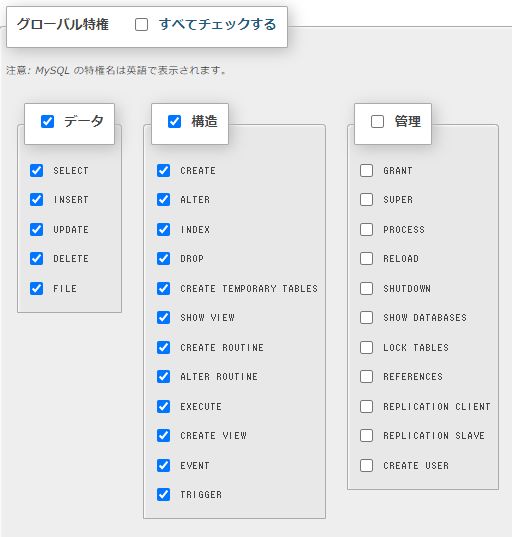Image resolution: width=512 pixels, height=537 pixels.
Task: Tick the REPLICATION SLAVE checkbox
Action: point(366,436)
